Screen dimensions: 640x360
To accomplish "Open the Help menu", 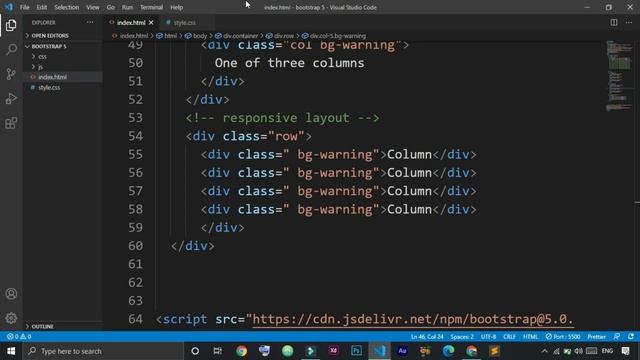I will 176,7.
